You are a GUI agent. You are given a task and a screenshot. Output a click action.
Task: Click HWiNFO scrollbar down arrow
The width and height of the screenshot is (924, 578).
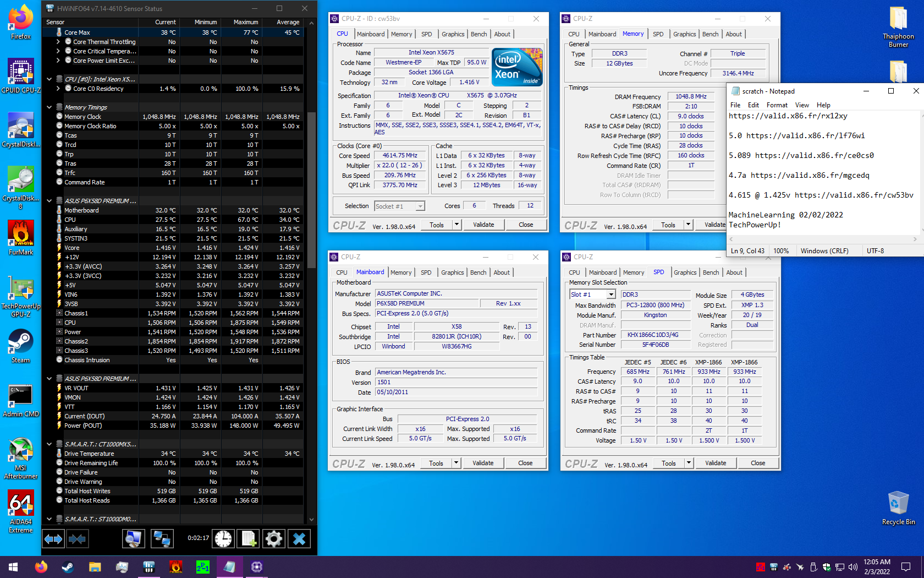pos(311,519)
